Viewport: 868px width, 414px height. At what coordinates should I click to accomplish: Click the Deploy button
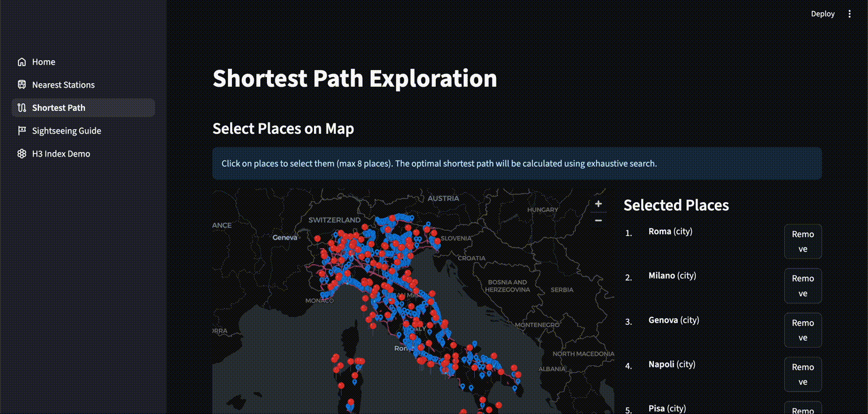[x=823, y=14]
